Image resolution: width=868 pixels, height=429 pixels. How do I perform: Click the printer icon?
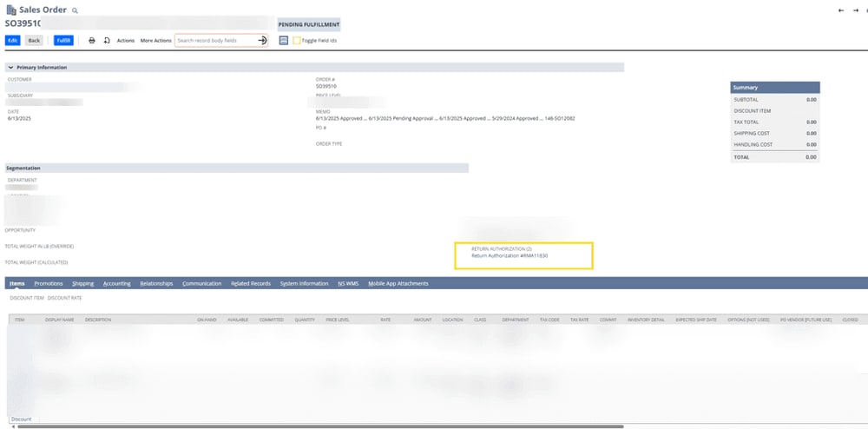pos(92,41)
